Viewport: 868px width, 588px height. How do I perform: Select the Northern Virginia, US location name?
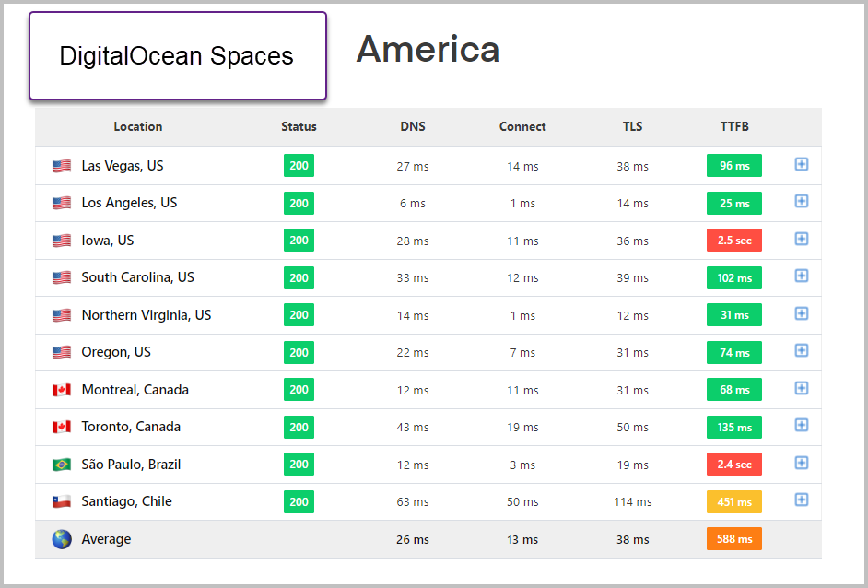coord(147,315)
